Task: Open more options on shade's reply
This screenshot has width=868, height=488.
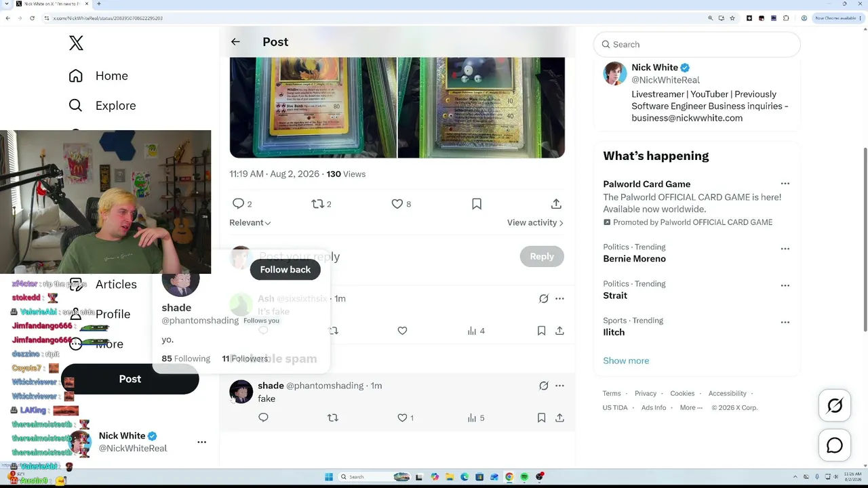Action: click(x=559, y=386)
